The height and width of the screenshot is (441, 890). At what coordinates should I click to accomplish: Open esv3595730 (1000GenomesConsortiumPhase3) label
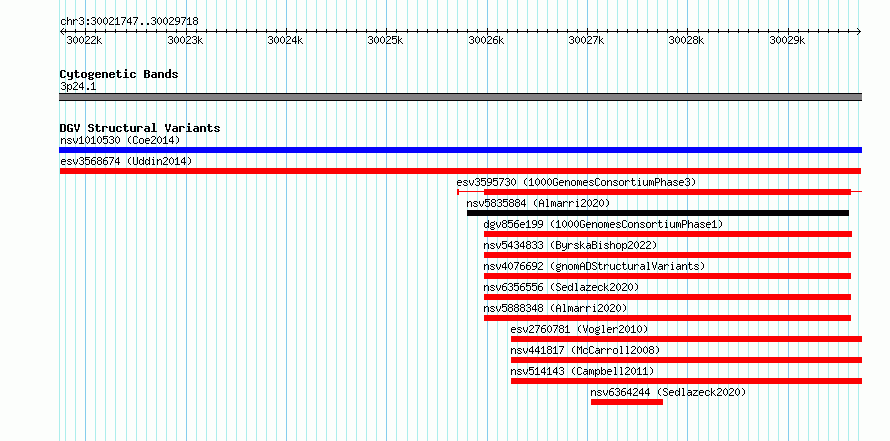point(576,182)
